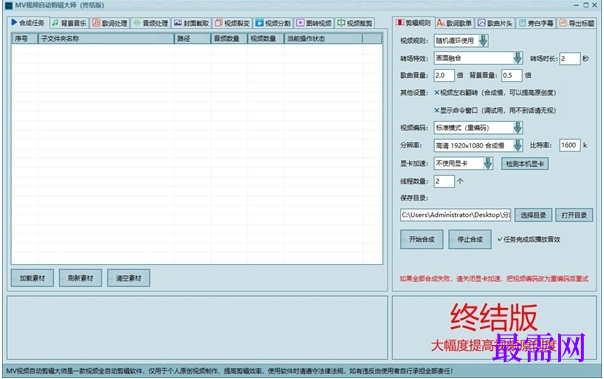604x379 pixels.
Task: Focus the 转场时长 input field
Action: tap(570, 59)
